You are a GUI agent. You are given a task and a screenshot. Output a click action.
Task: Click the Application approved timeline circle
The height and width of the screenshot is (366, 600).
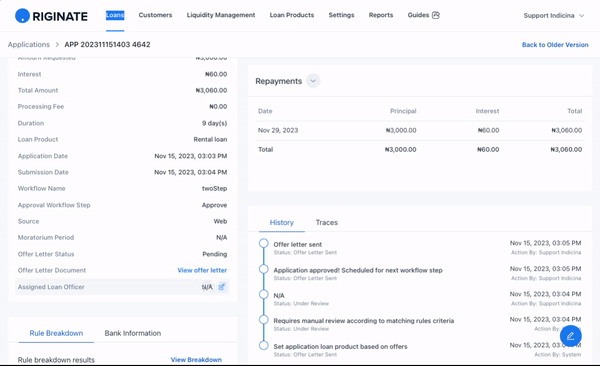pyautogui.click(x=264, y=269)
